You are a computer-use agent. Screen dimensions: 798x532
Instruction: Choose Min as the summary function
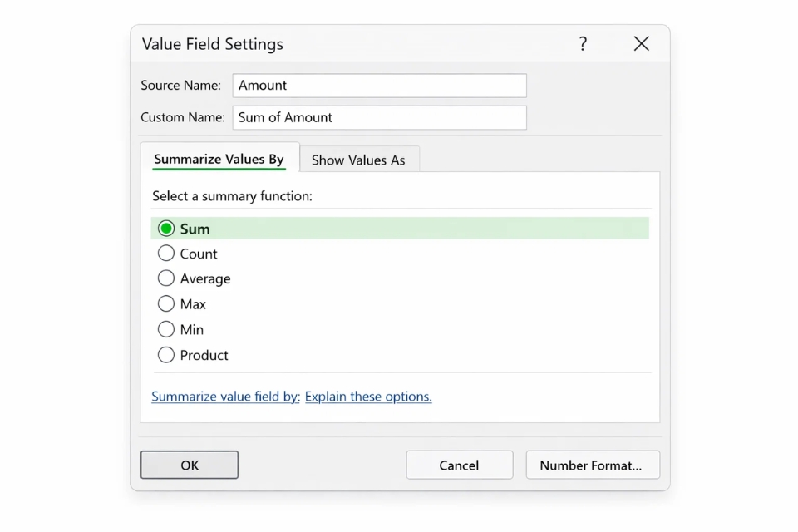click(166, 329)
